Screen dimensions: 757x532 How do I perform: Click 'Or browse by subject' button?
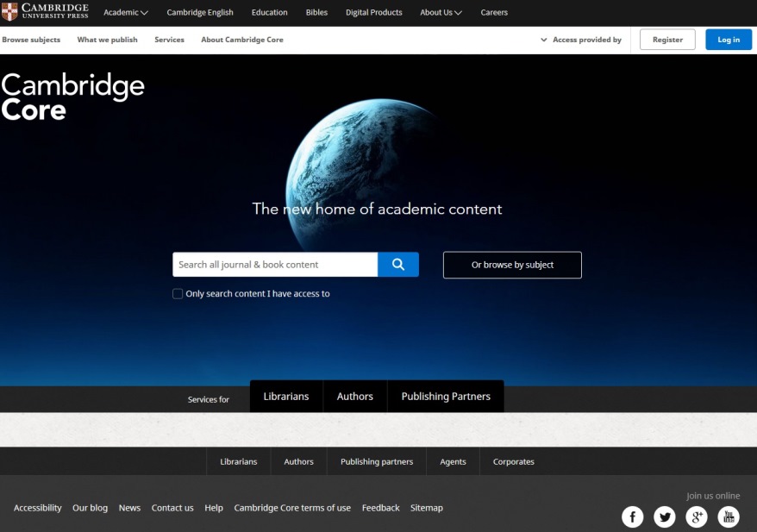click(x=512, y=265)
